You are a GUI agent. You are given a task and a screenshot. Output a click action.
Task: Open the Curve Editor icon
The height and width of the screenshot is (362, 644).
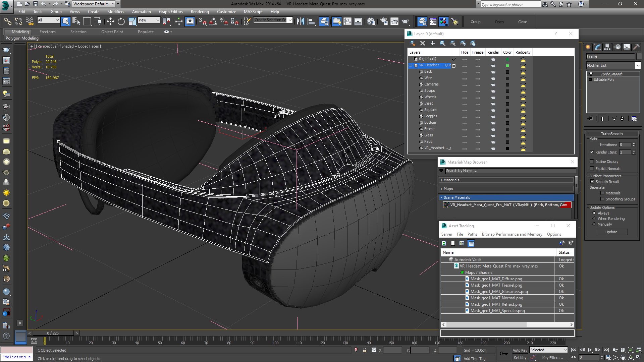click(347, 22)
